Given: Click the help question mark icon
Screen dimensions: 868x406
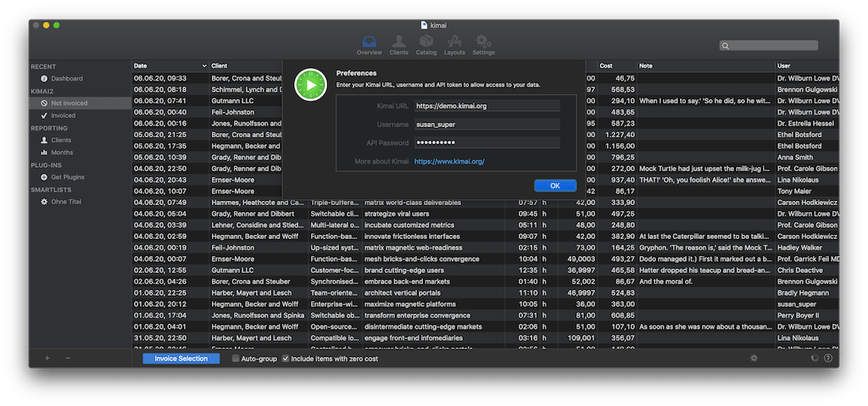Looking at the screenshot, I should [x=827, y=359].
